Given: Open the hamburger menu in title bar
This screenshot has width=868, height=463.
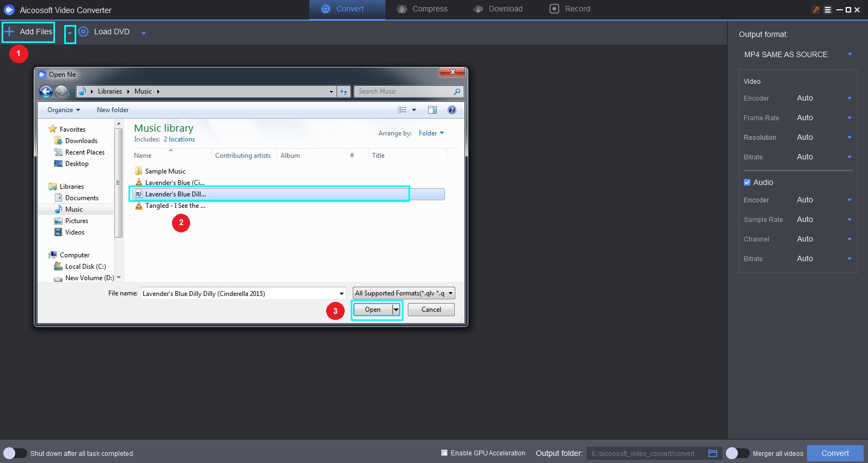Looking at the screenshot, I should coord(828,10).
